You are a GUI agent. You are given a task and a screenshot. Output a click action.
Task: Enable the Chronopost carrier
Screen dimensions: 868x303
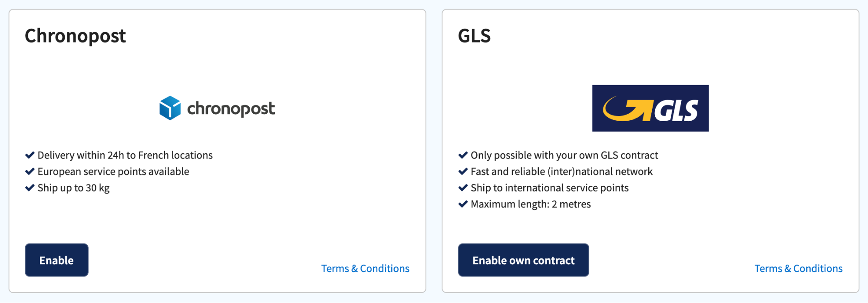(x=56, y=260)
